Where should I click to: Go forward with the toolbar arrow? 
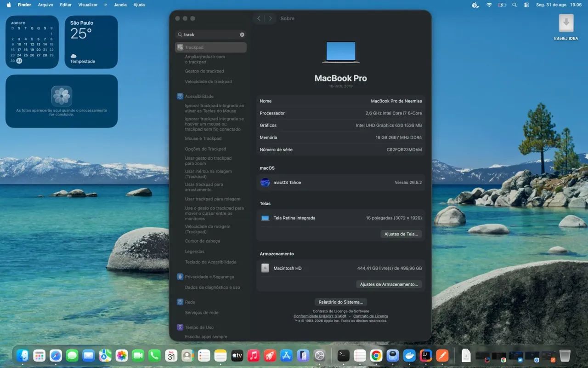(270, 18)
